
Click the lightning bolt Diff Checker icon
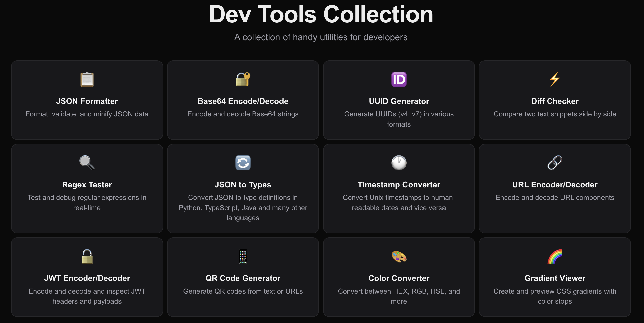pos(555,79)
